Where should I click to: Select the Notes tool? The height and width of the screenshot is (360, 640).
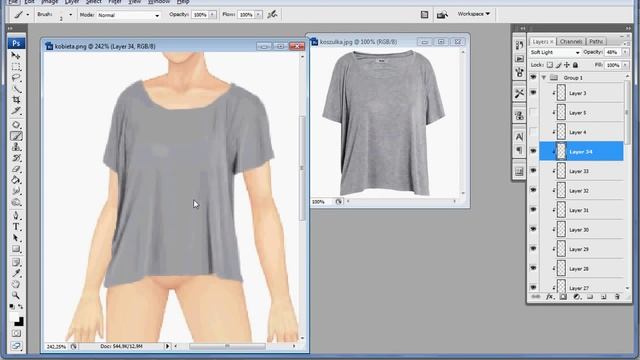pos(16,262)
